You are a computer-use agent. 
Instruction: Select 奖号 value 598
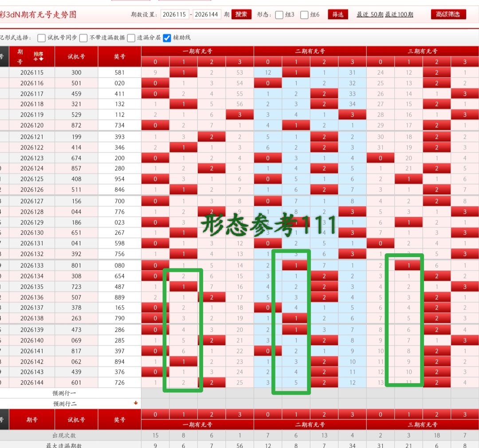coord(119,243)
